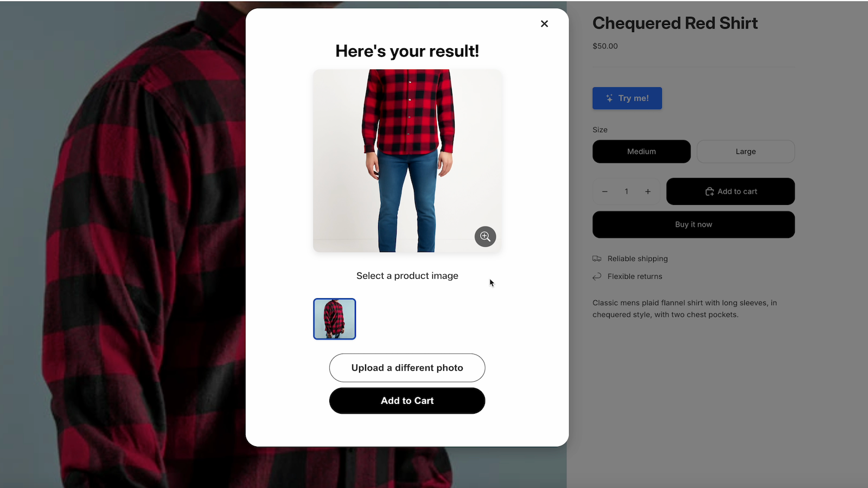Image resolution: width=868 pixels, height=488 pixels.
Task: Click the Flexible returns text
Action: [635, 277]
